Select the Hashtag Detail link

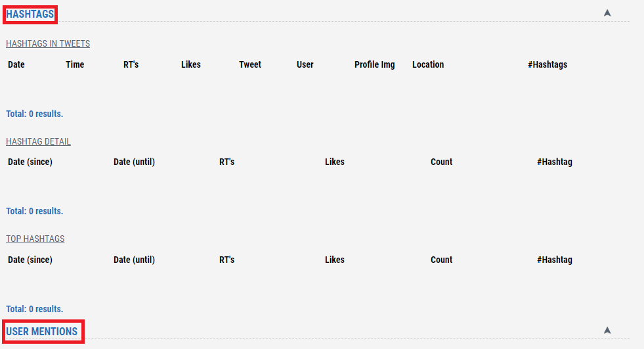tap(38, 142)
